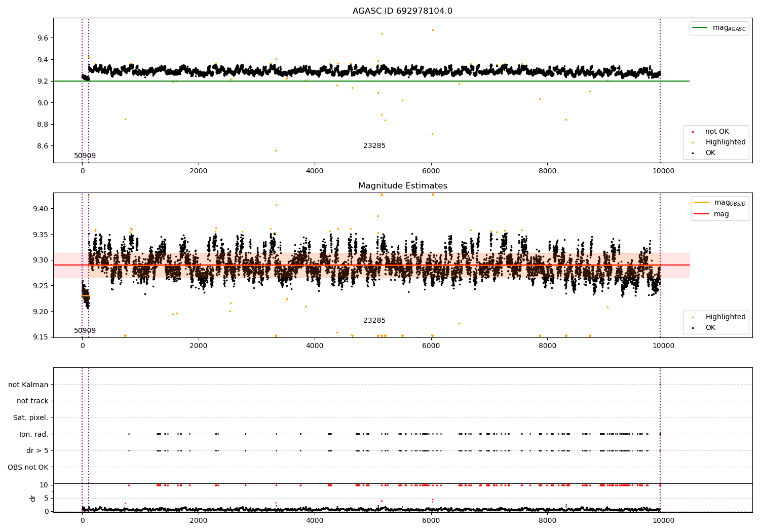This screenshot has height=532, width=760.
Task: Click the '23285' annotation in top plot
Action: click(x=374, y=146)
